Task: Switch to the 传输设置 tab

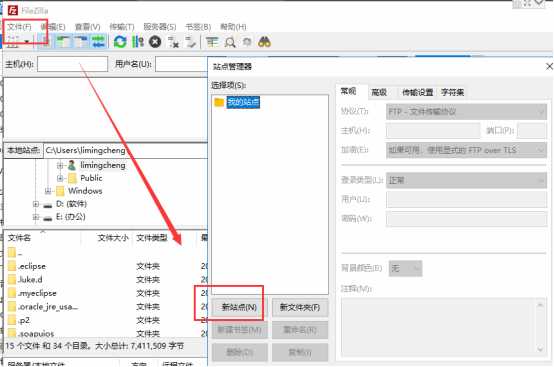Action: pos(417,93)
